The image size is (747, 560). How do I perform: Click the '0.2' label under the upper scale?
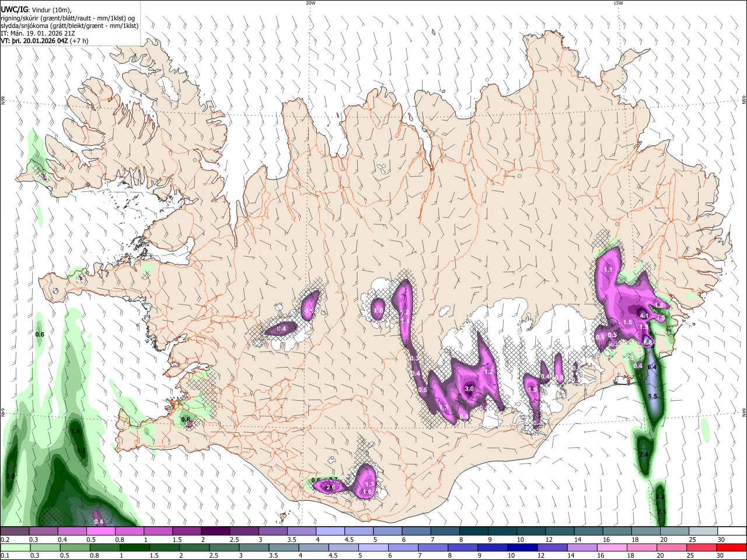point(4,540)
